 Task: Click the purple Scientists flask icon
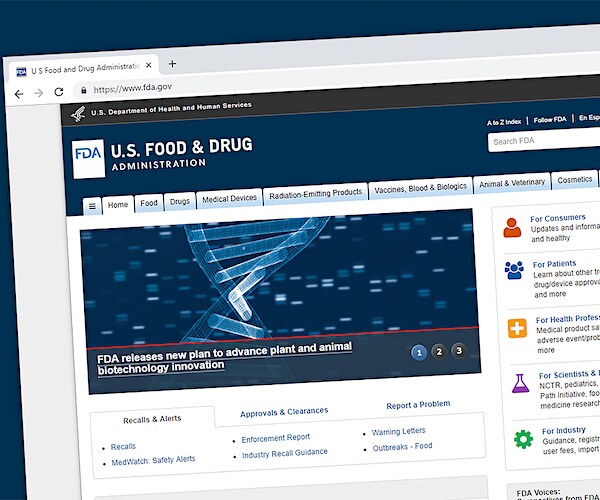[520, 383]
